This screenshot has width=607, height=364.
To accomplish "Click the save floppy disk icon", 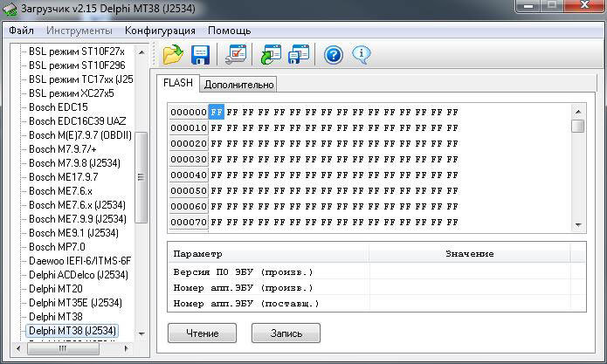I will pyautogui.click(x=201, y=55).
